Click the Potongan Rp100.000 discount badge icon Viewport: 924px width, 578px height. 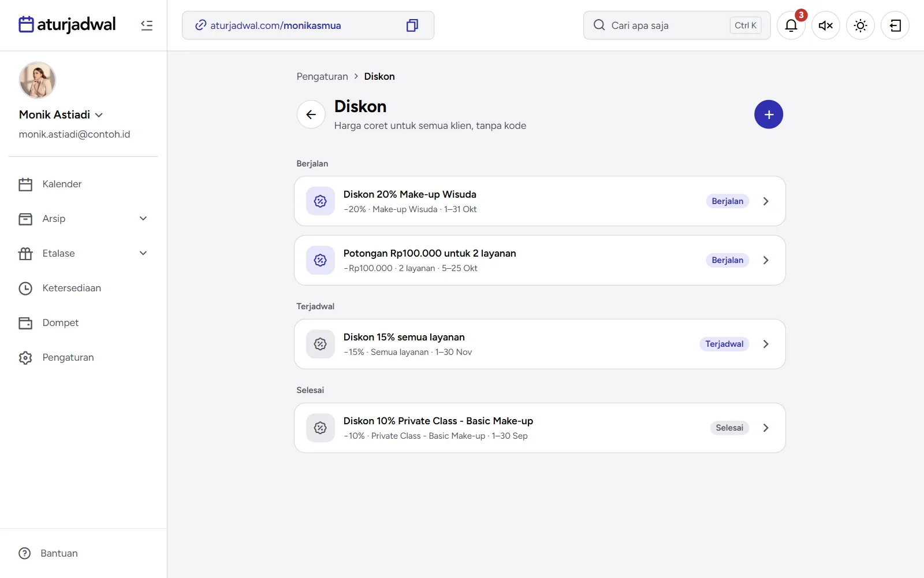click(321, 260)
